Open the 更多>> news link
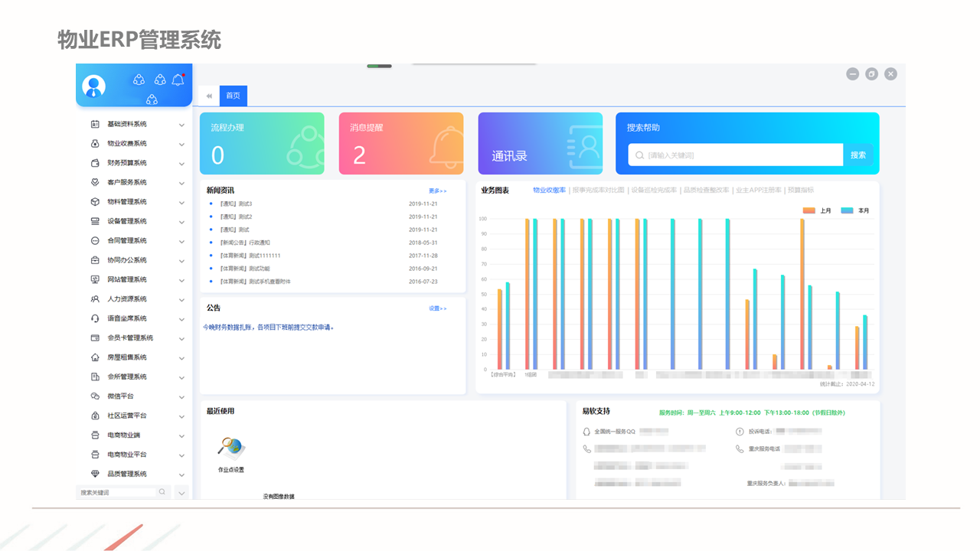 click(437, 191)
